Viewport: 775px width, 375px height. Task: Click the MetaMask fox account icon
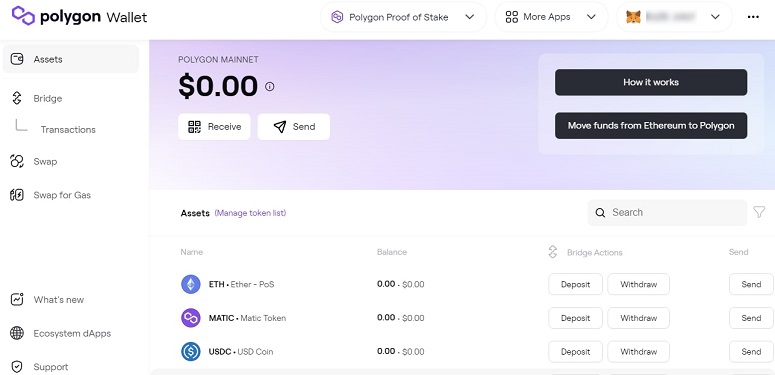633,17
